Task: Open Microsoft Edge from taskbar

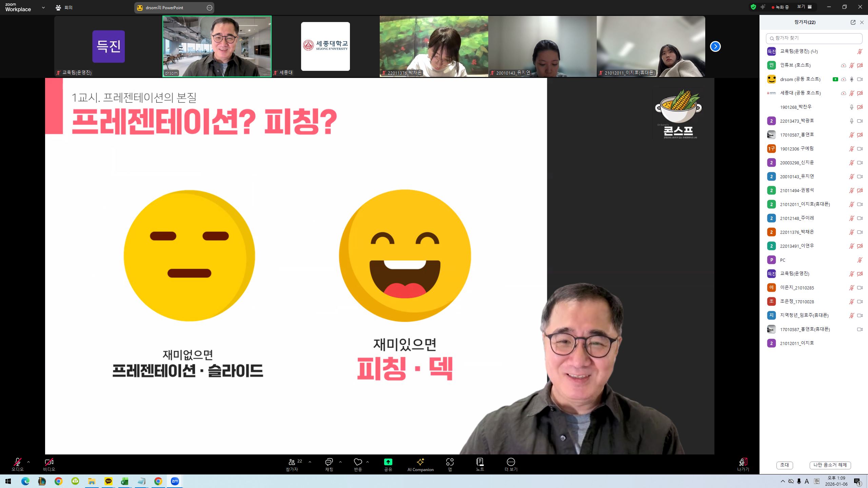Action: coord(25,481)
